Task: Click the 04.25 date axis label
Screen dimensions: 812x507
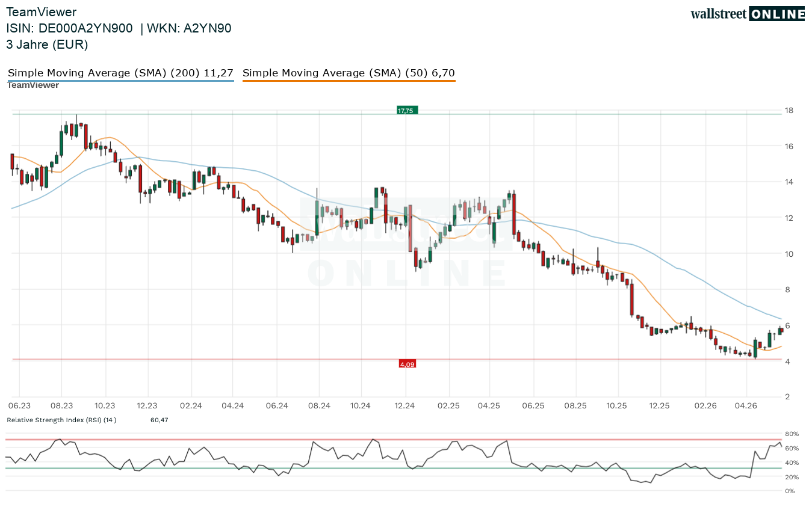Action: 489,406
